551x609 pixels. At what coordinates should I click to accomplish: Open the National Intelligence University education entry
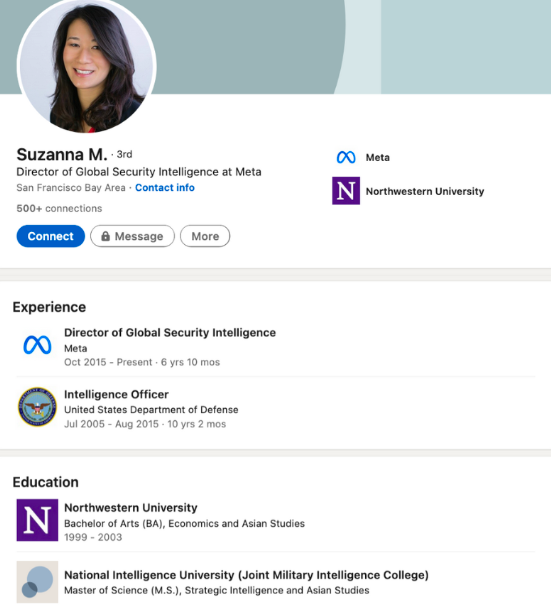click(x=275, y=582)
